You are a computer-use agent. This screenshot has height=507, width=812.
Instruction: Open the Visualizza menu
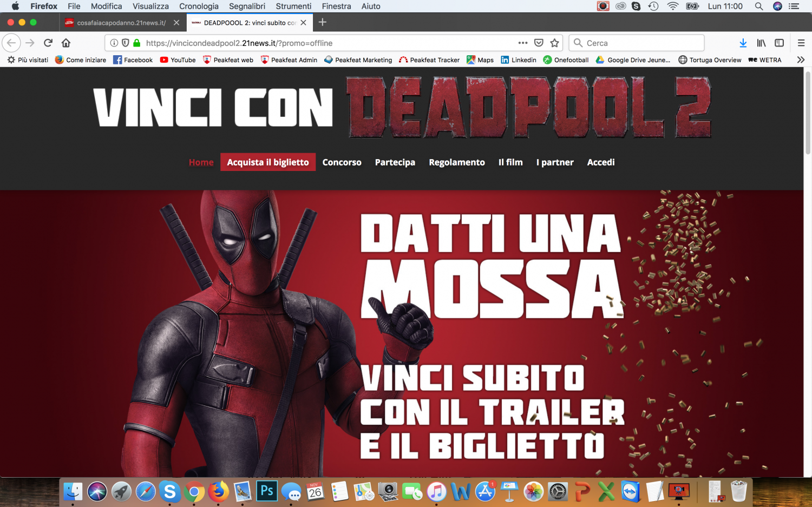(x=150, y=6)
